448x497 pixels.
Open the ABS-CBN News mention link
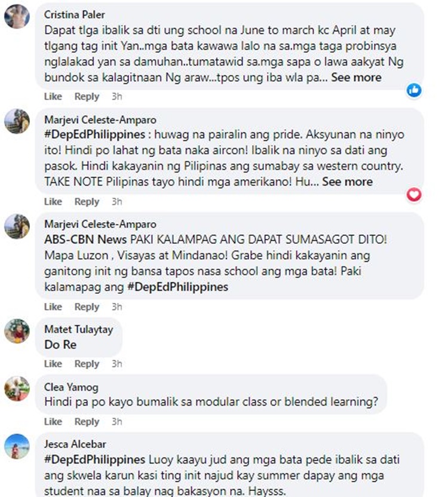[85, 240]
